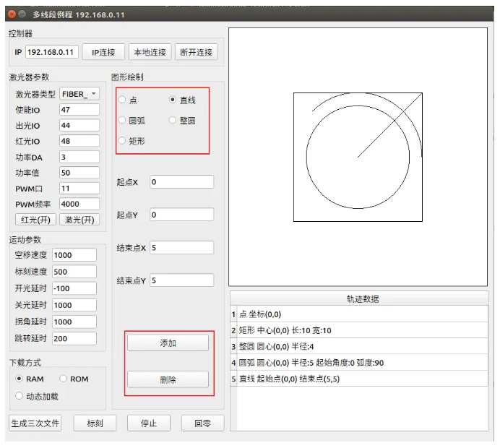500x448 pixels.
Task: Click row number 3 header in trajectory table
Action: click(233, 346)
